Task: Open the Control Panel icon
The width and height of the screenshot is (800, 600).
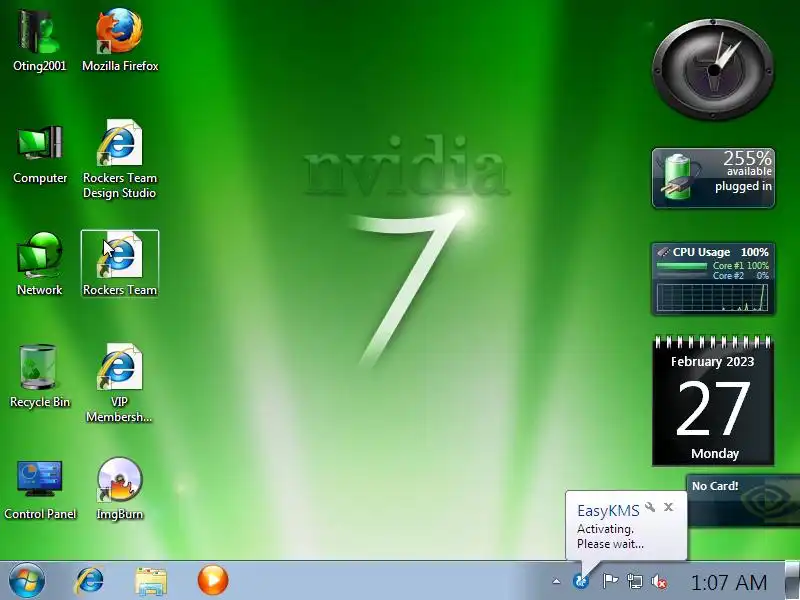Action: [40, 490]
